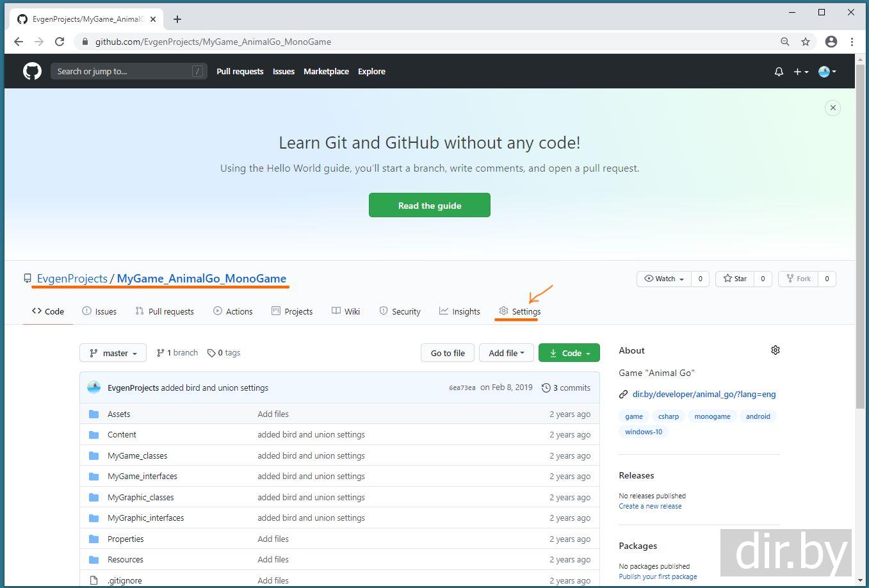
Task: Open the Add file dropdown
Action: pos(506,353)
